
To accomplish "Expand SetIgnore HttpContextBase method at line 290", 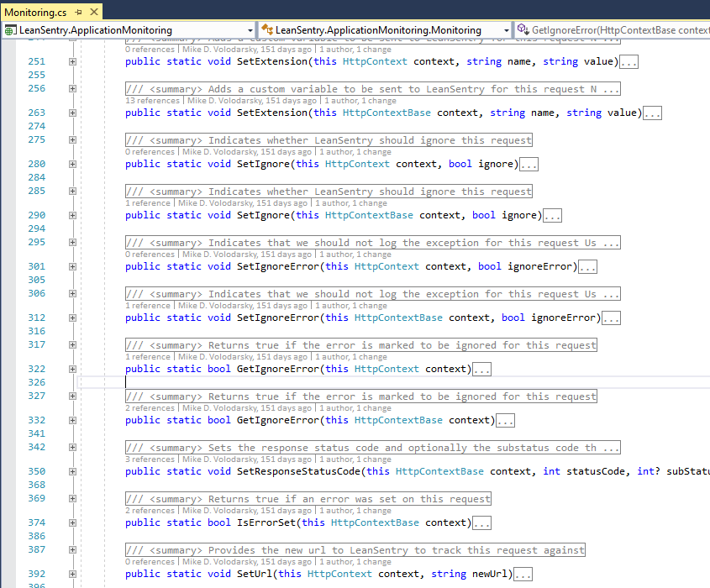I will [x=72, y=215].
